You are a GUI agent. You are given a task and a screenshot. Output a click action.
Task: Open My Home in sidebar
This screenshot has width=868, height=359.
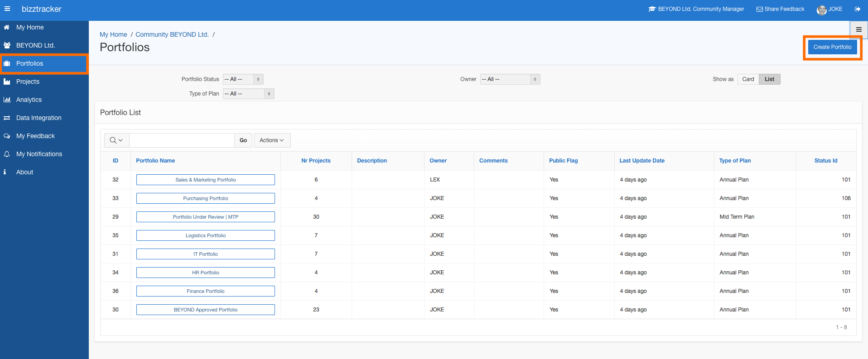(x=44, y=27)
